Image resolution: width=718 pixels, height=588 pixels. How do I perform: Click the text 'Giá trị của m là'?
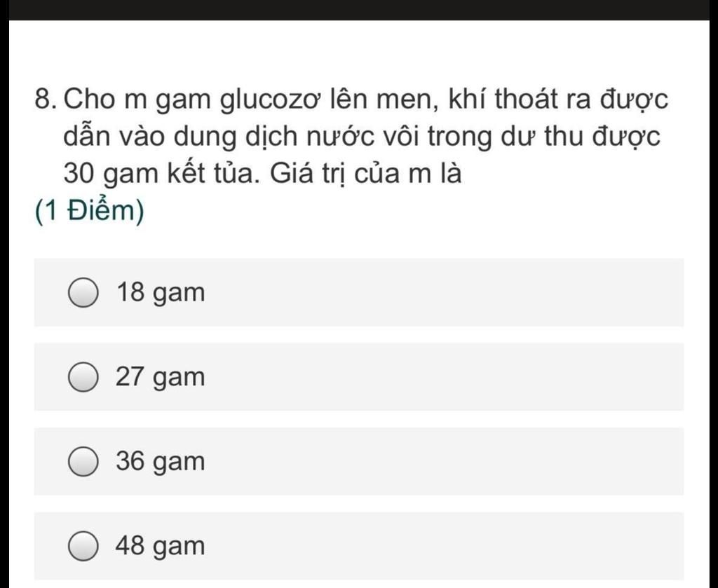tap(365, 175)
